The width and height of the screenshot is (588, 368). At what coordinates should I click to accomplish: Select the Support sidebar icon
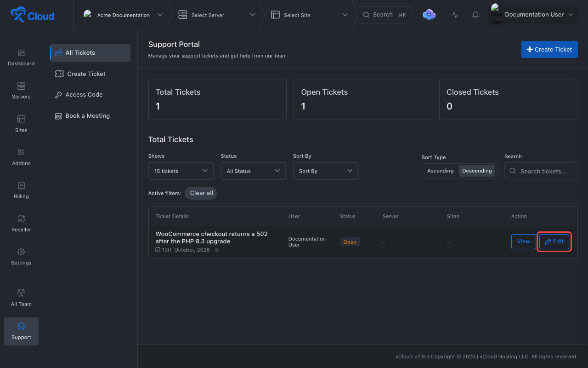click(21, 331)
